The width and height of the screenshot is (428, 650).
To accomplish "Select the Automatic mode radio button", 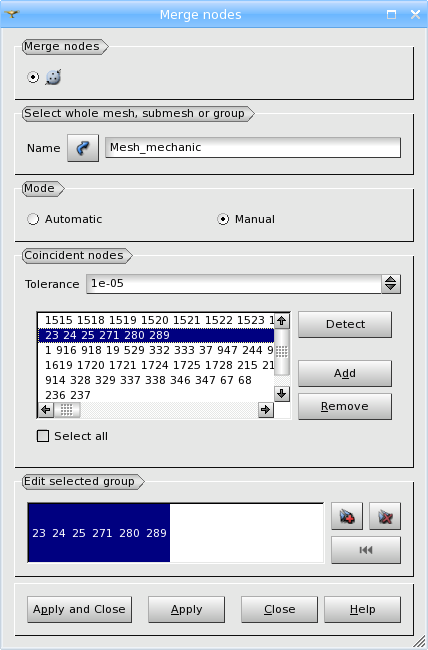I will [33, 219].
